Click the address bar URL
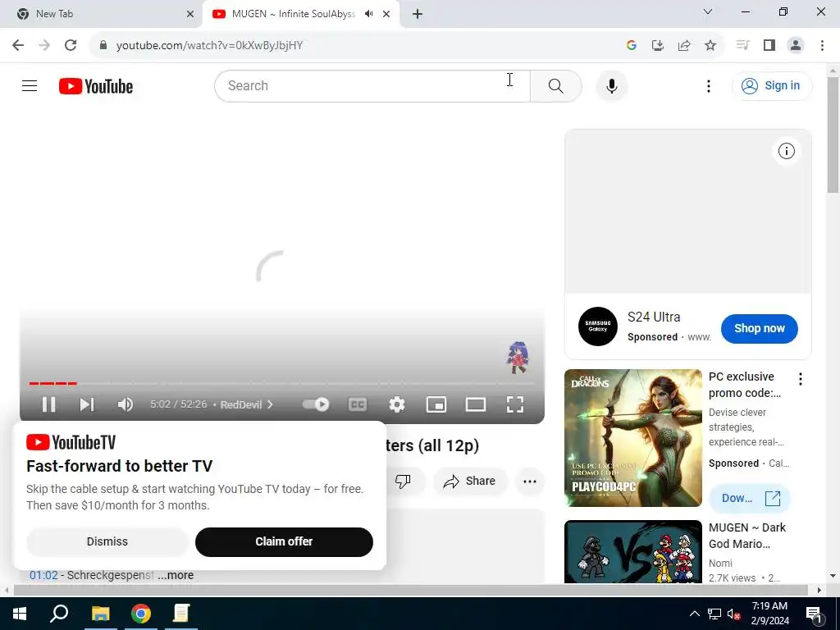 point(209,46)
